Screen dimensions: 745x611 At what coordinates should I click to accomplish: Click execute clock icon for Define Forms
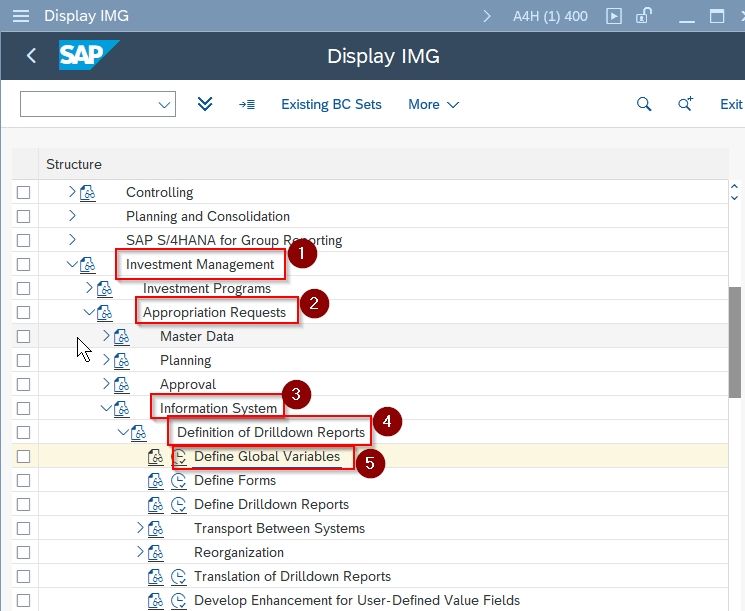pos(179,481)
